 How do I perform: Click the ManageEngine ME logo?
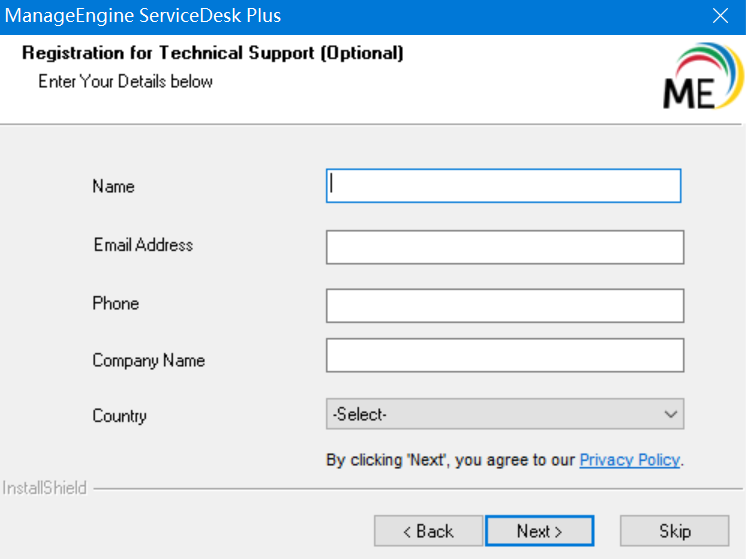[x=701, y=78]
